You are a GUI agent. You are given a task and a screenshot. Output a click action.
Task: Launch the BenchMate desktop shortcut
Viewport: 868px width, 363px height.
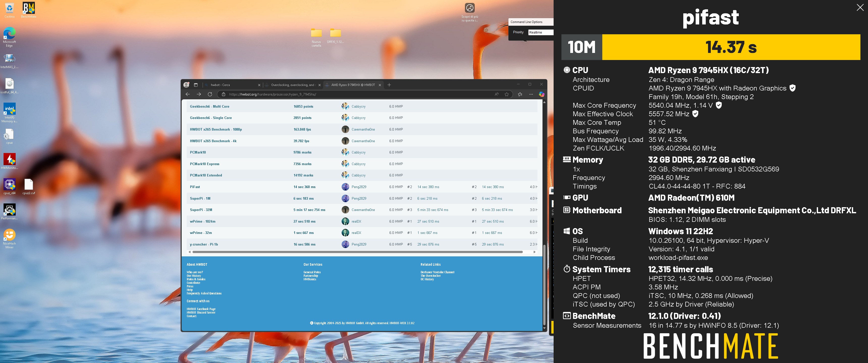click(x=29, y=10)
